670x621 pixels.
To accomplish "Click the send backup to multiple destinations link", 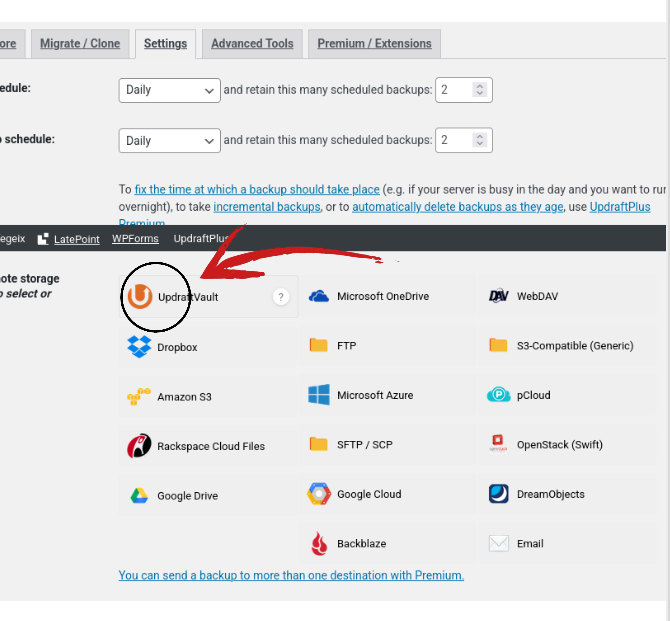I will pyautogui.click(x=291, y=575).
